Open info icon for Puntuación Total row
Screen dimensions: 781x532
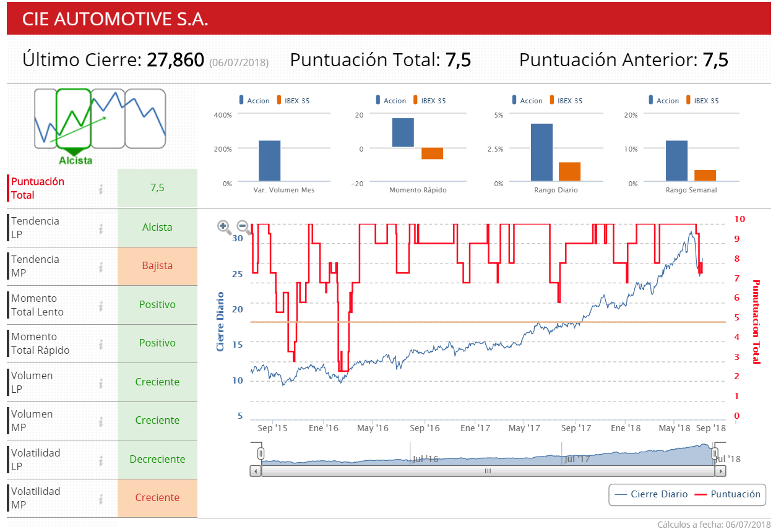point(101,189)
